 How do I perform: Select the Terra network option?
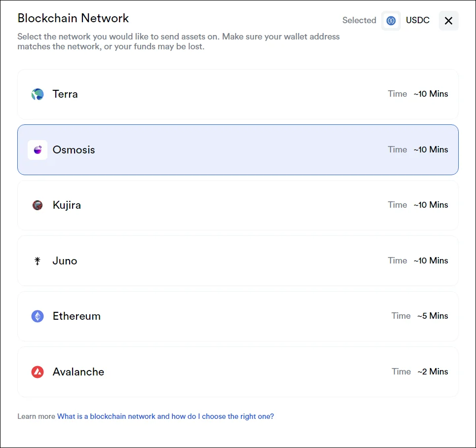(x=238, y=94)
